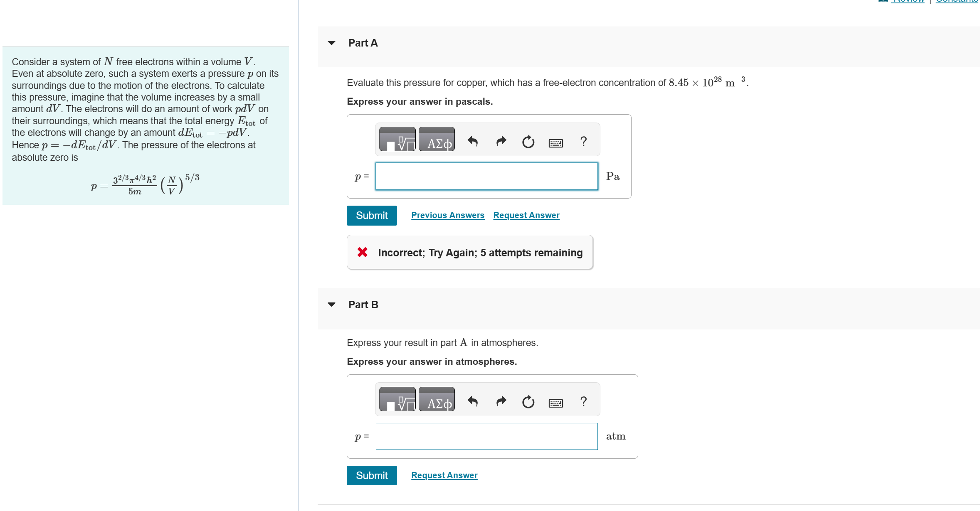Submit the Part A answer
The image size is (980, 511).
click(x=371, y=215)
